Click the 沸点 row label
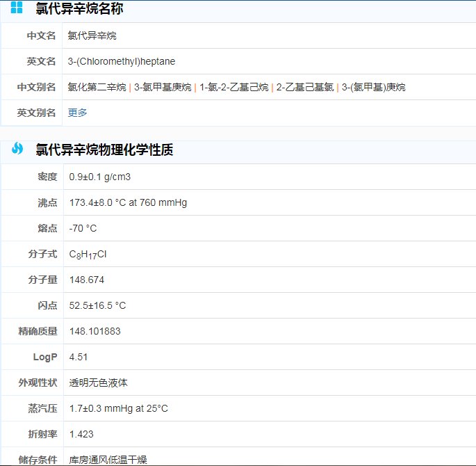Screen dimensions: 476x466 coord(47,202)
